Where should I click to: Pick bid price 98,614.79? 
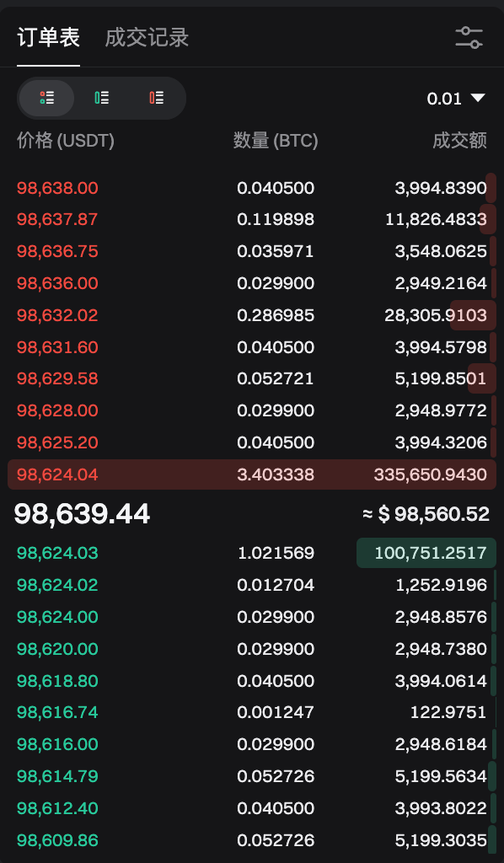coord(57,776)
